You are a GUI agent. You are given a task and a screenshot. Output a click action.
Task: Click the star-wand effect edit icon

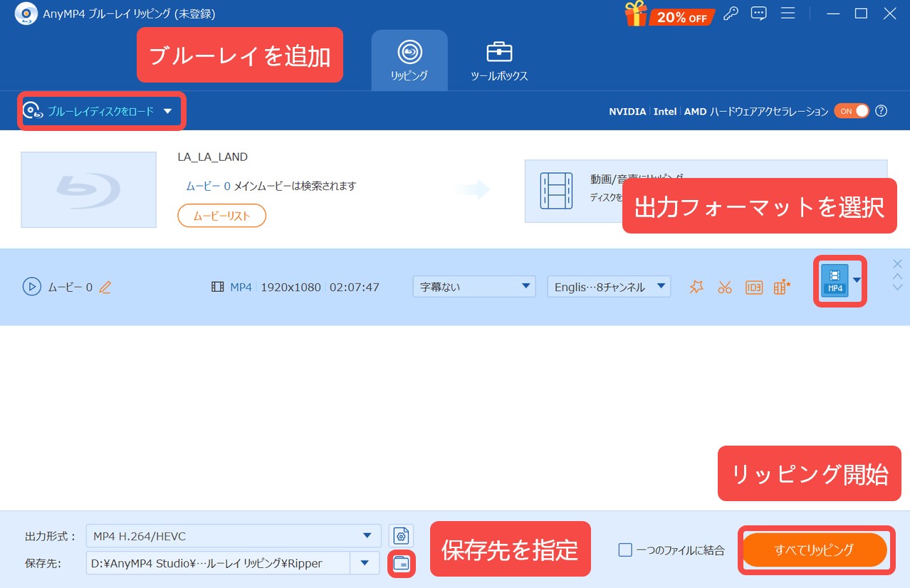tap(696, 287)
